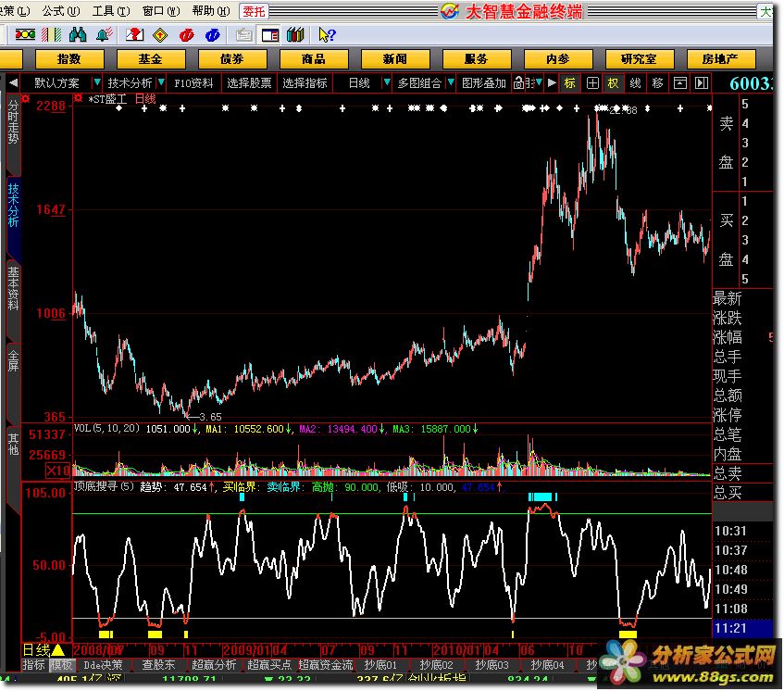Screen dimensions: 784x691
Task: Select the 查股东 bottom tab
Action: pyautogui.click(x=158, y=665)
